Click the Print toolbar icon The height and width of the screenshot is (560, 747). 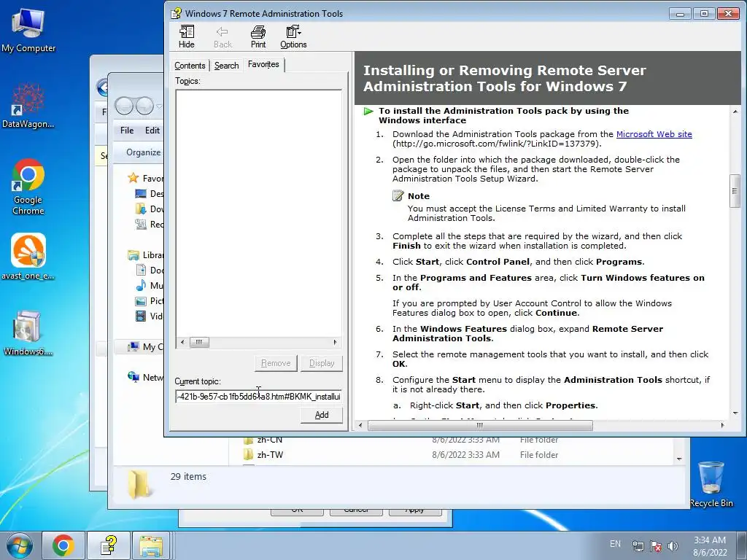pos(258,36)
